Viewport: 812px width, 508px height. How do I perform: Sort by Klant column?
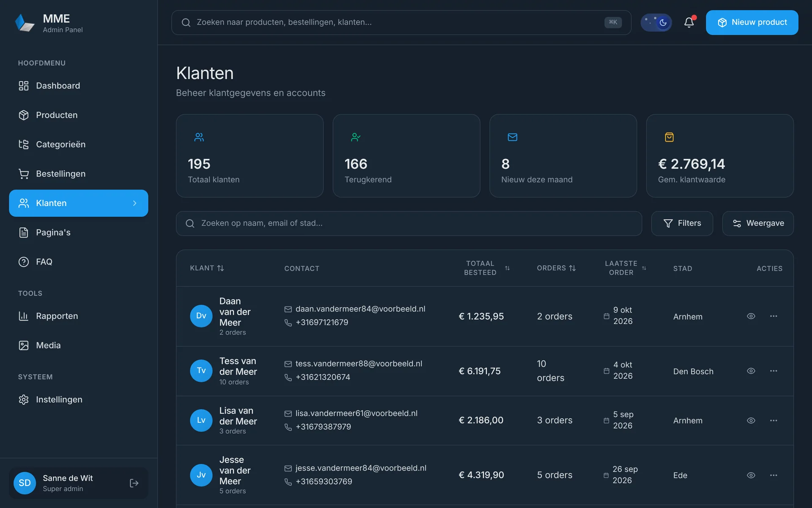point(207,268)
